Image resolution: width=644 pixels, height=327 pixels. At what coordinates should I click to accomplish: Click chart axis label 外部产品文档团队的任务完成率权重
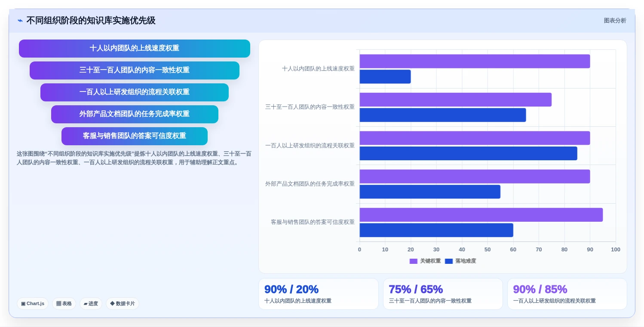tap(310, 184)
